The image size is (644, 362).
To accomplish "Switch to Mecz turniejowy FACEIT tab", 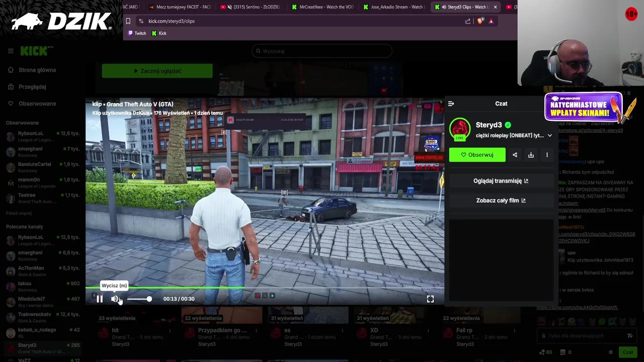I will 180,7.
